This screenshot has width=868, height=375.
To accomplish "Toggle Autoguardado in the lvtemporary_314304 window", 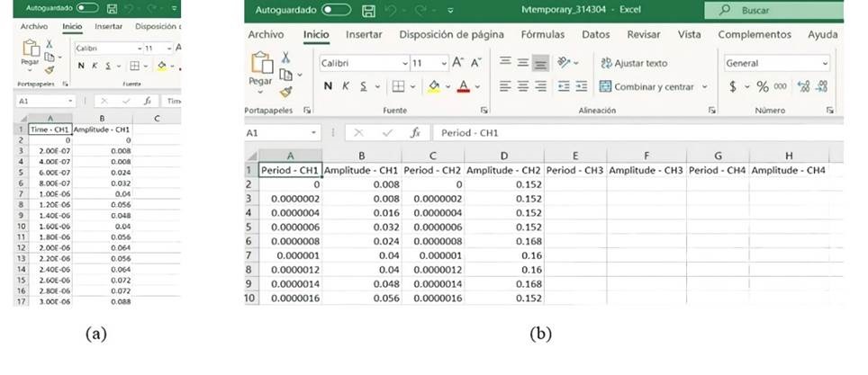I will coord(336,11).
